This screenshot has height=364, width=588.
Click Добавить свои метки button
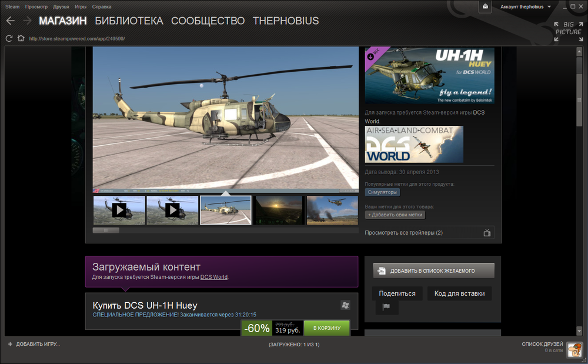tap(395, 215)
